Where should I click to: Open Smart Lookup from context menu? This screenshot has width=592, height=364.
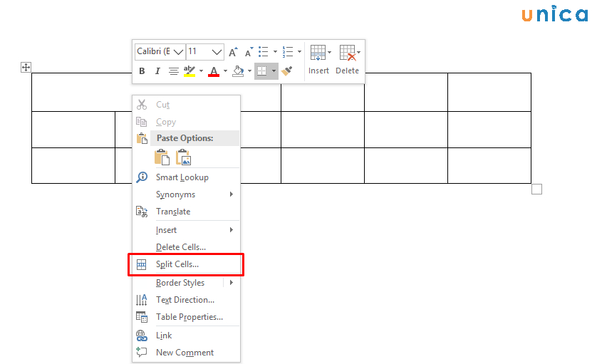pos(182,177)
